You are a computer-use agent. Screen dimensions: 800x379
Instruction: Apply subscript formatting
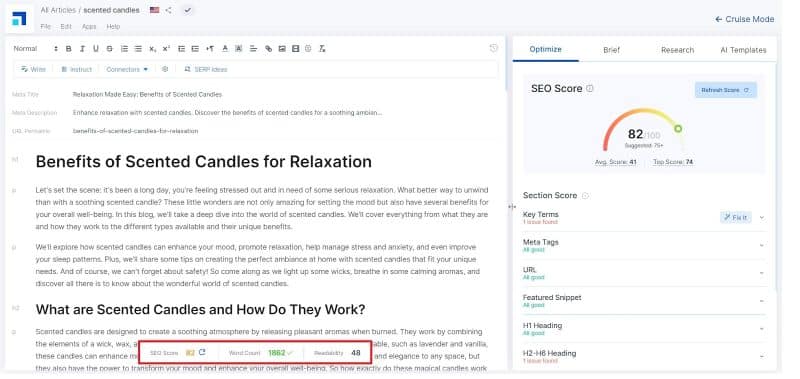tap(153, 49)
